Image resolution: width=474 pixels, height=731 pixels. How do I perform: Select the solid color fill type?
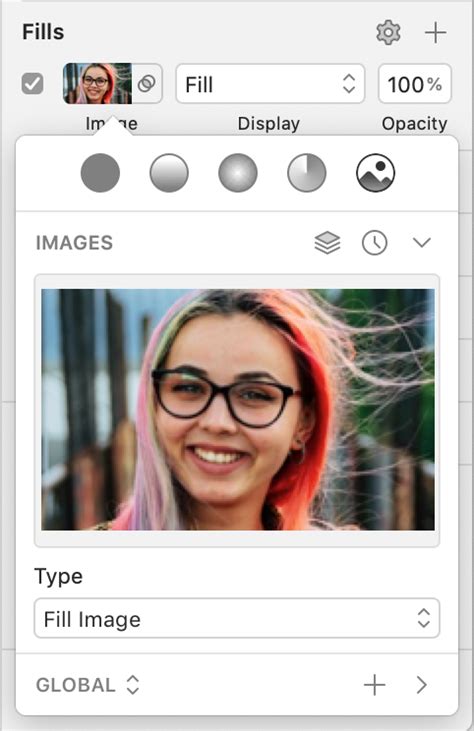(x=100, y=173)
